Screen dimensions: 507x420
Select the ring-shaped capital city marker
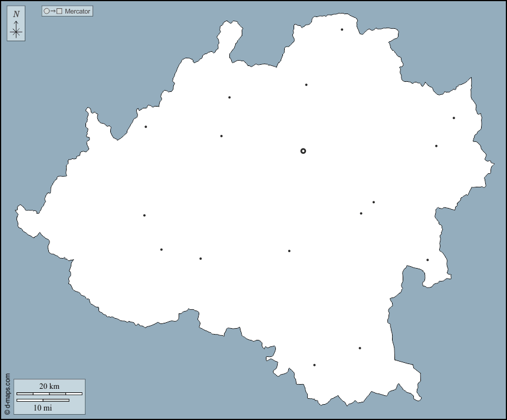[x=303, y=151]
